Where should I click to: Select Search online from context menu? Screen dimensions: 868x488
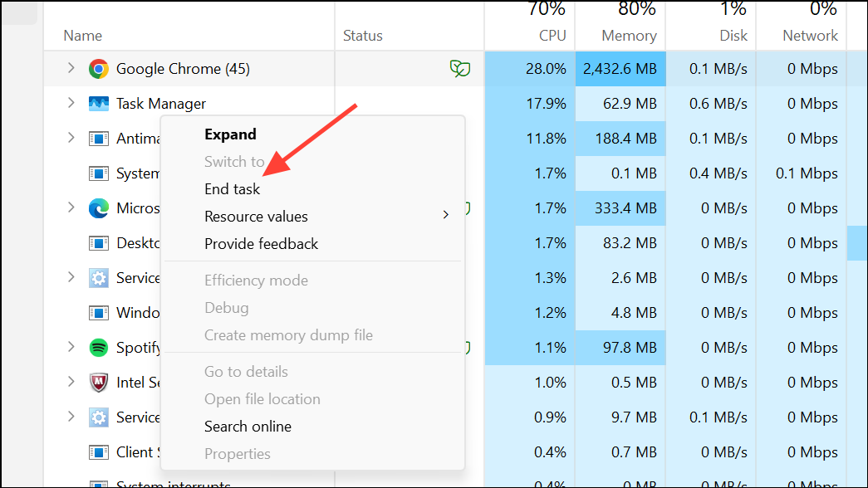coord(248,427)
